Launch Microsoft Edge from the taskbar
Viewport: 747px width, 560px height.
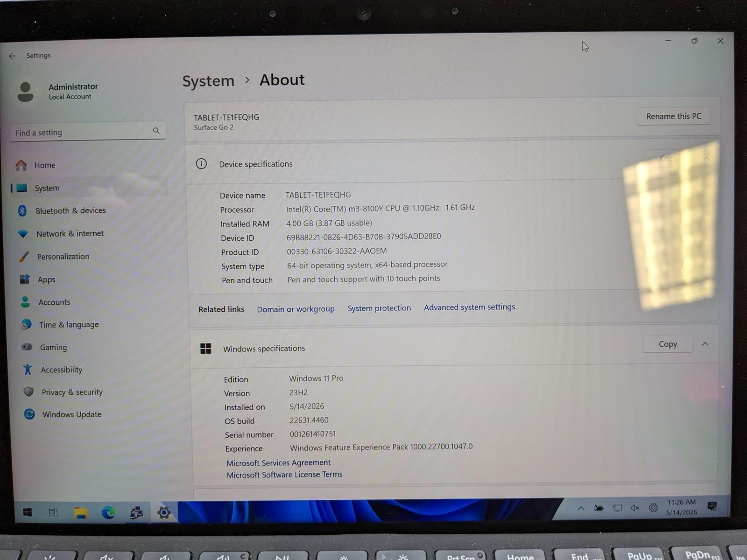[108, 513]
